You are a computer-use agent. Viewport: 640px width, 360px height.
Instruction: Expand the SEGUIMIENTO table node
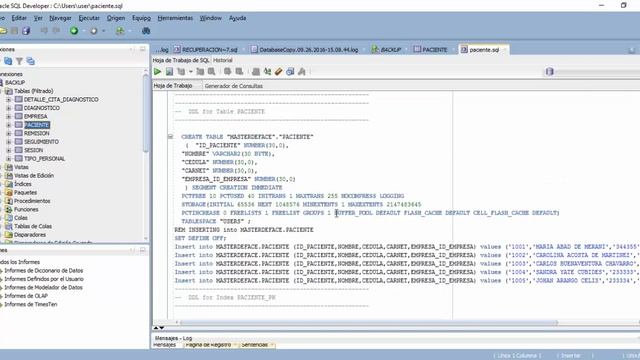point(9,142)
